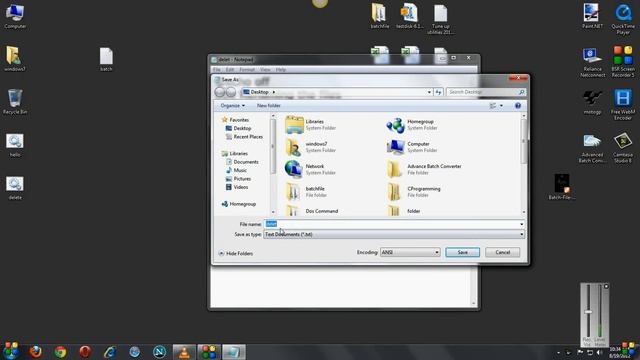The image size is (640, 360).
Task: Open the Organize dropdown menu
Action: (233, 106)
